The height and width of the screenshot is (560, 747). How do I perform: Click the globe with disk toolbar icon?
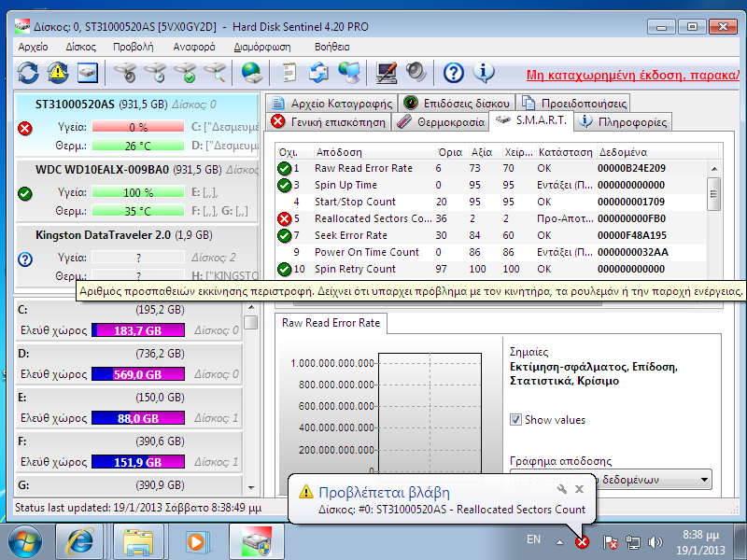tap(251, 73)
